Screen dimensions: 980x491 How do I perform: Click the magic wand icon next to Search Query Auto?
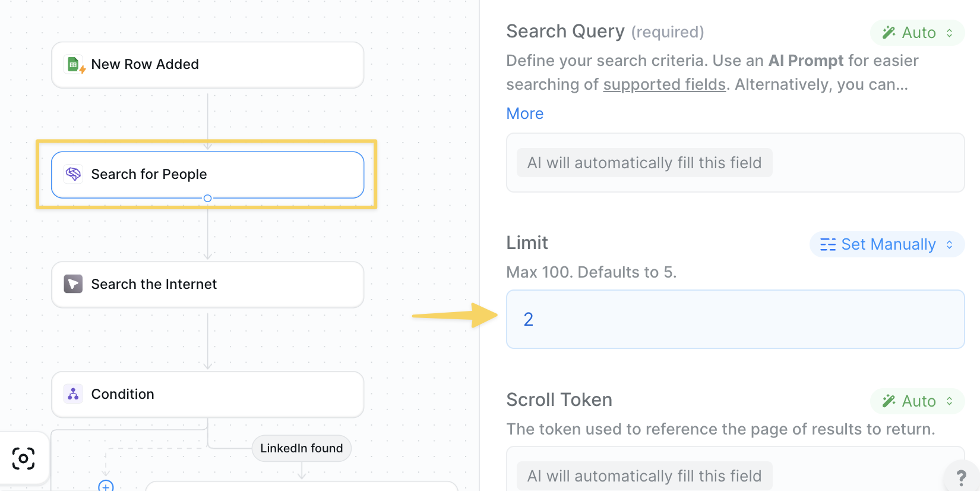coord(889,32)
